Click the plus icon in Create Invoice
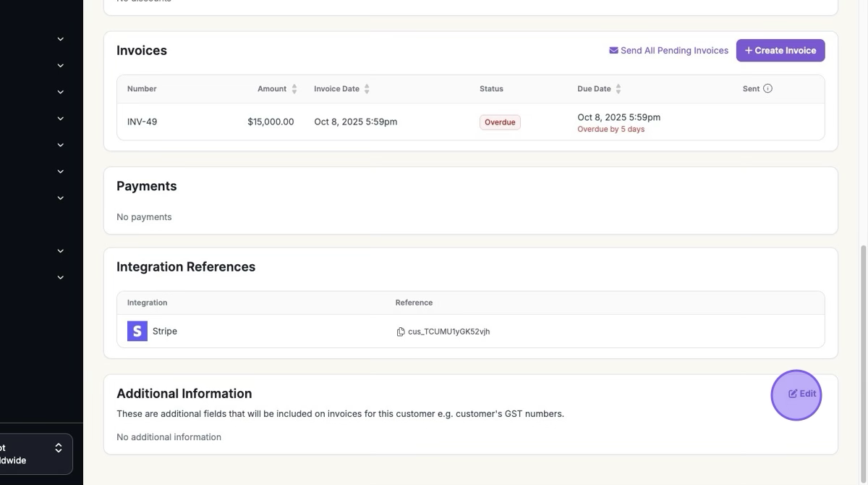The height and width of the screenshot is (485, 868). pyautogui.click(x=749, y=51)
